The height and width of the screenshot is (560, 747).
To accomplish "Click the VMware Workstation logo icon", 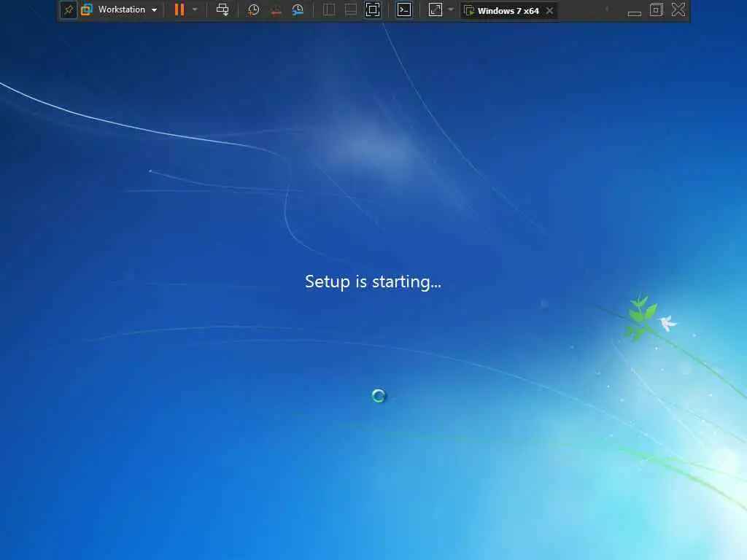I will pos(87,9).
